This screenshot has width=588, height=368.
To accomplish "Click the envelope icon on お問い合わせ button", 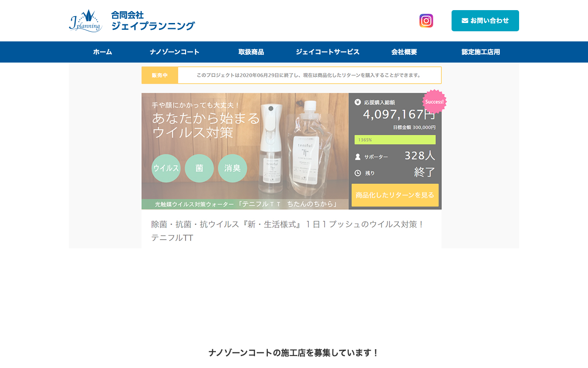I will click(465, 20).
